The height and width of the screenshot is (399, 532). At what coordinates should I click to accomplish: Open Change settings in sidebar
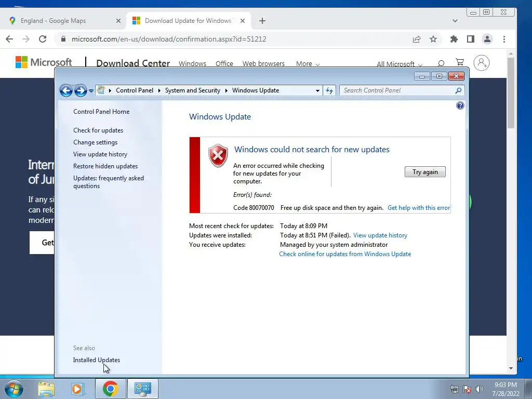[96, 142]
